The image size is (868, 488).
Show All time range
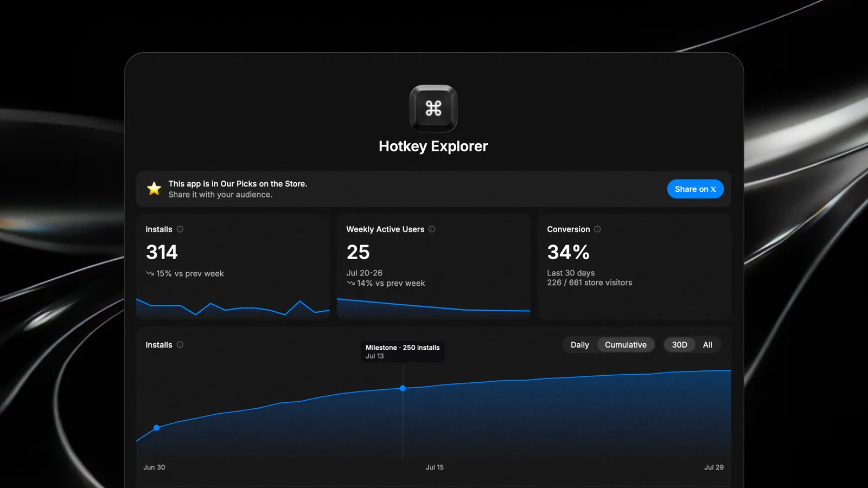(x=707, y=345)
